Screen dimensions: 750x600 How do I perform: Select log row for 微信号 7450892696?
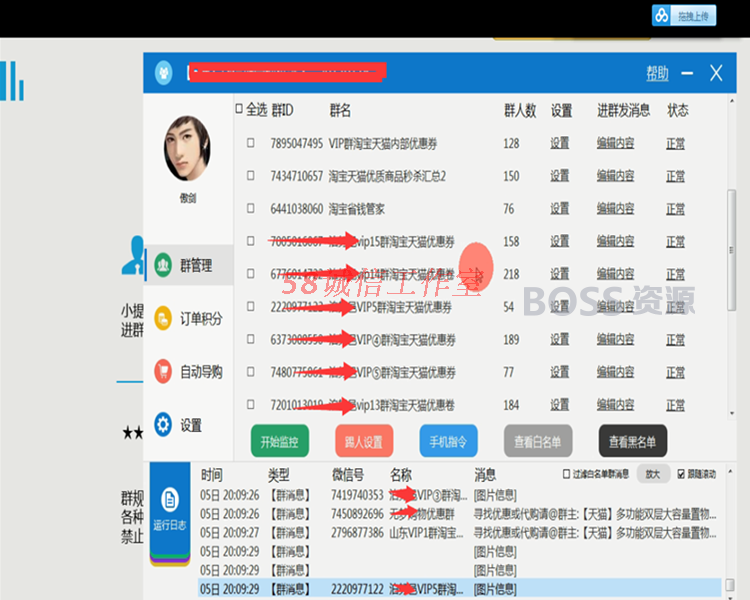(x=459, y=514)
